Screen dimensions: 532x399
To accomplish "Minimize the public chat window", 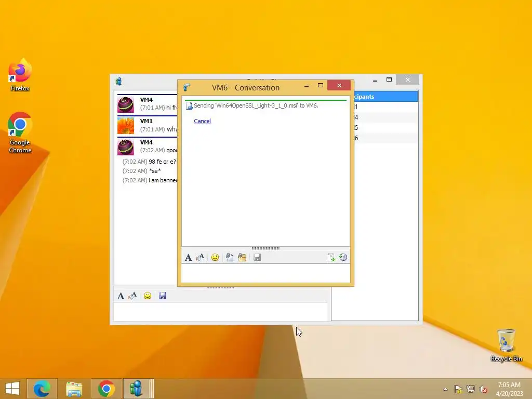I will coord(375,80).
